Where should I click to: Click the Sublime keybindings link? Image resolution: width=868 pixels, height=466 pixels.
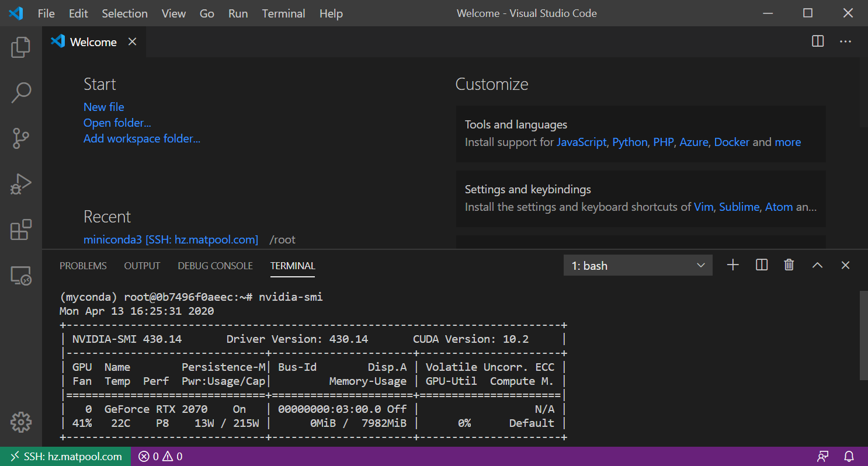pyautogui.click(x=739, y=207)
